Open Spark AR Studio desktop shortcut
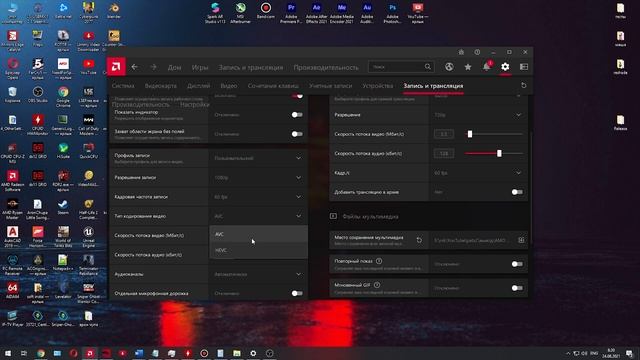The width and height of the screenshot is (640, 360). tap(215, 12)
